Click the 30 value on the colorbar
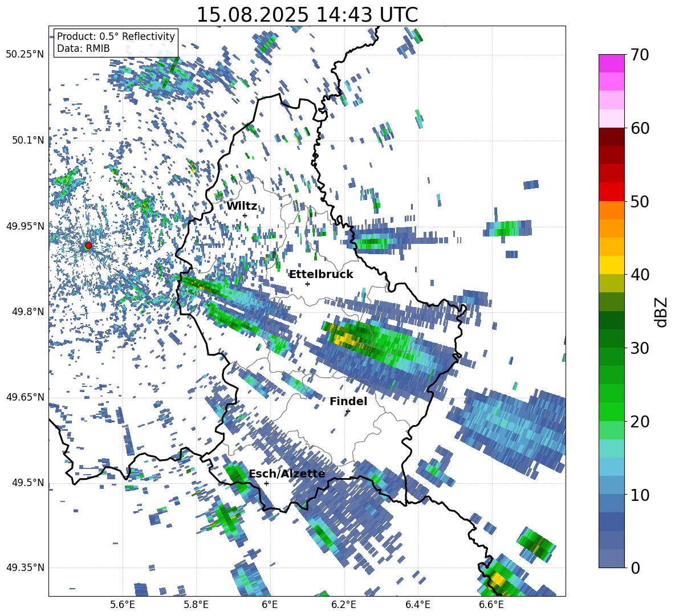675x616 pixels. pyautogui.click(x=639, y=348)
